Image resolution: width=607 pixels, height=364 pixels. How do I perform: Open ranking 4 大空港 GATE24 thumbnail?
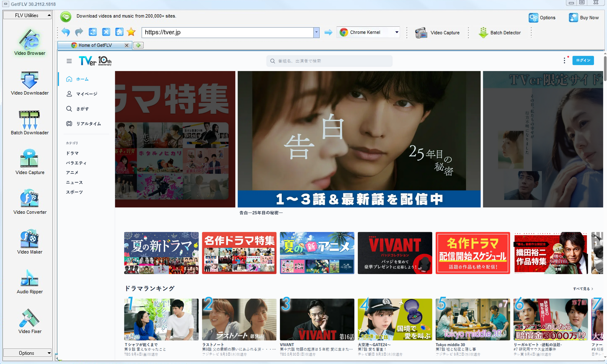(395, 320)
